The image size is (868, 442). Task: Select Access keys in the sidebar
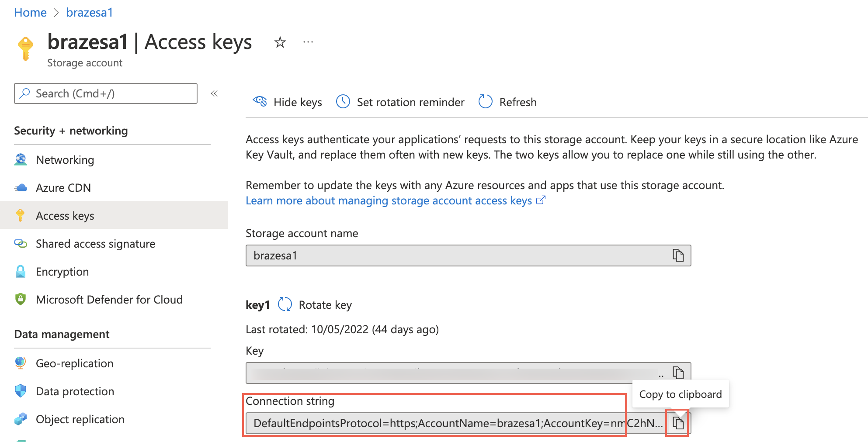[114, 215]
